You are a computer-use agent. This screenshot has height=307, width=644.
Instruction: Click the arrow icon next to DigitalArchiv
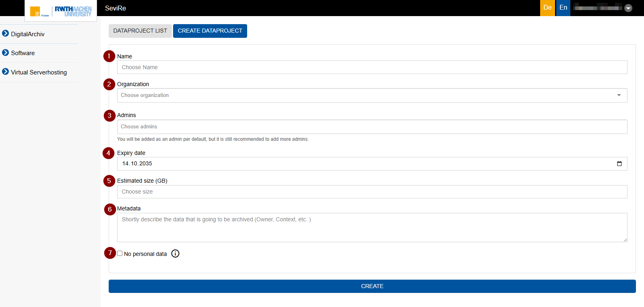(6, 33)
